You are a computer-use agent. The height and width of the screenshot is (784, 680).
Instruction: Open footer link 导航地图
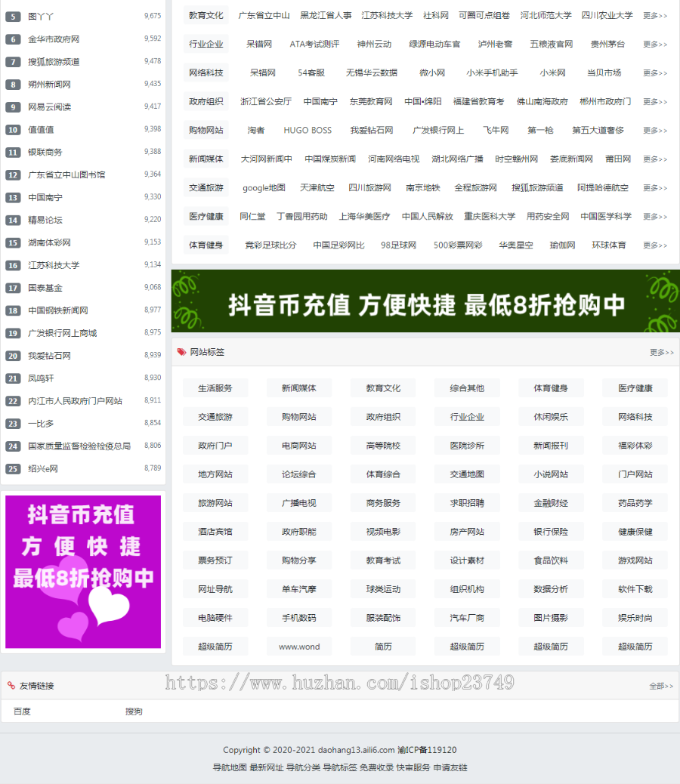click(230, 767)
